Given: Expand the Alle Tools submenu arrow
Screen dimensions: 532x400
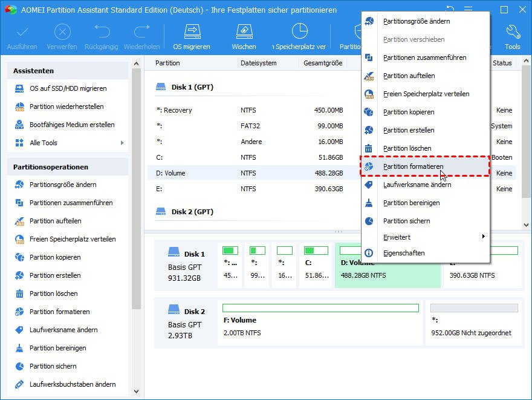Looking at the screenshot, I should click(122, 143).
